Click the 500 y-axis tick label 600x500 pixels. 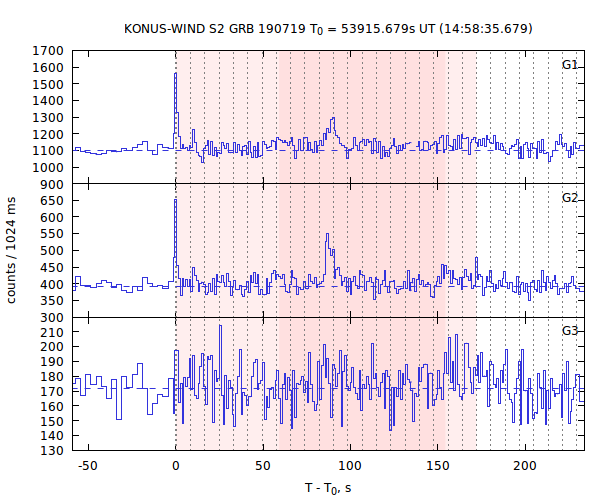(x=52, y=251)
